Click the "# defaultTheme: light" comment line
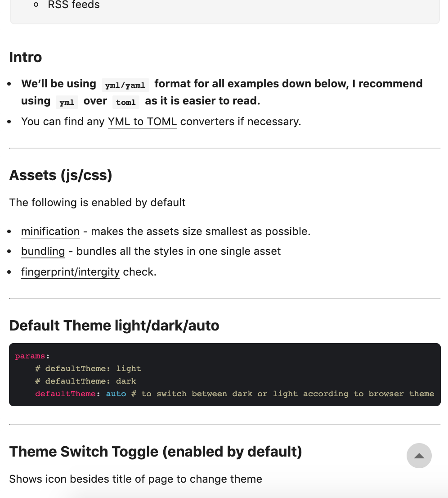448x498 pixels. tap(88, 368)
